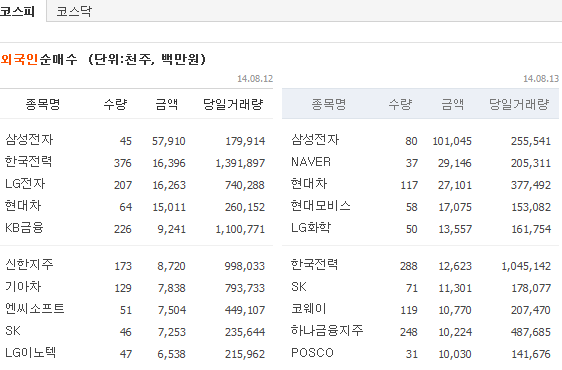This screenshot has width=562, height=370.
Task: Open POSCO stock link
Action: [x=312, y=353]
